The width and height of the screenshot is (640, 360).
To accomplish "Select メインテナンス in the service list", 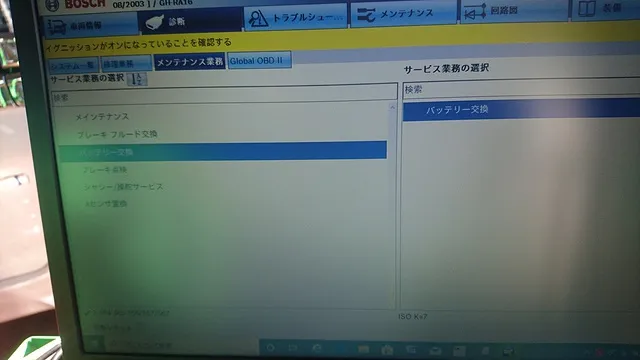I will coord(102,117).
